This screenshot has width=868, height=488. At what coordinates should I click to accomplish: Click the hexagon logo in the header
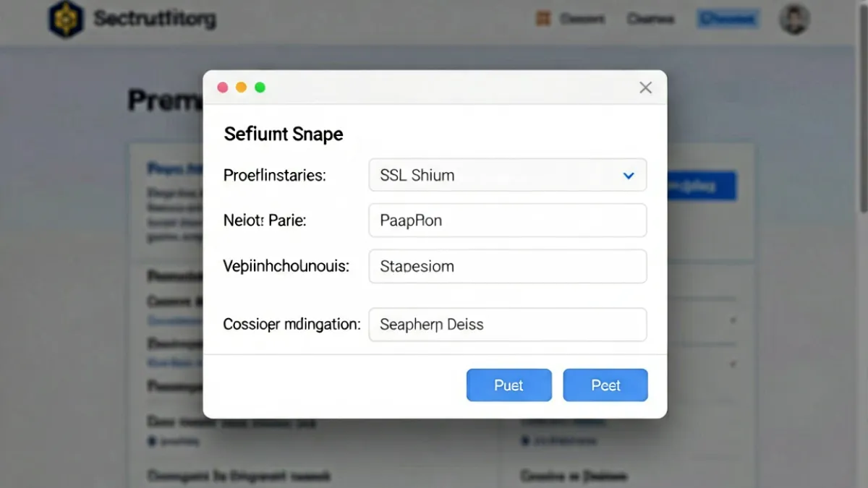(65, 19)
